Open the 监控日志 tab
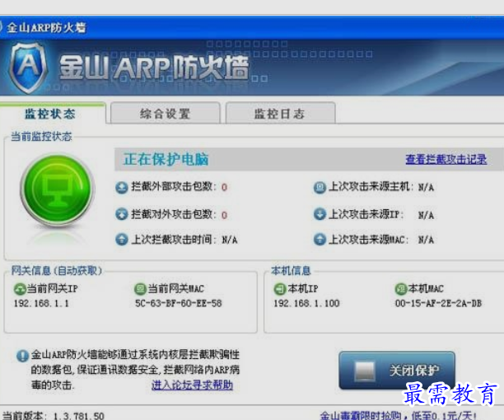Screen dimensions: 504x420 (x=280, y=114)
